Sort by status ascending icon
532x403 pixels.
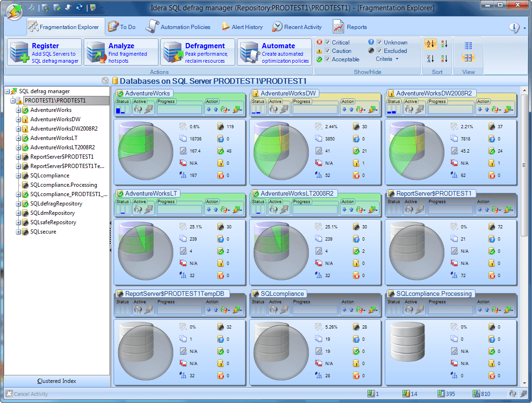(444, 44)
